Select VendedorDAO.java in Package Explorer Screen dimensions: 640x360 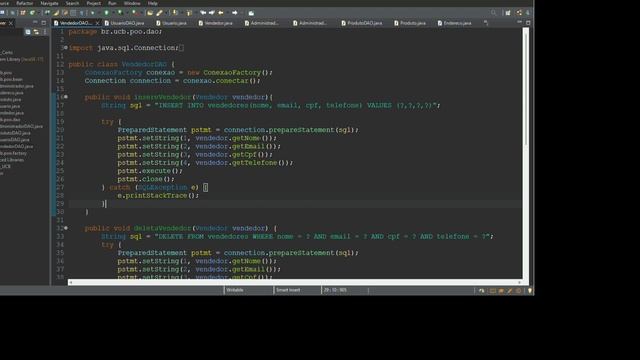(x=16, y=146)
